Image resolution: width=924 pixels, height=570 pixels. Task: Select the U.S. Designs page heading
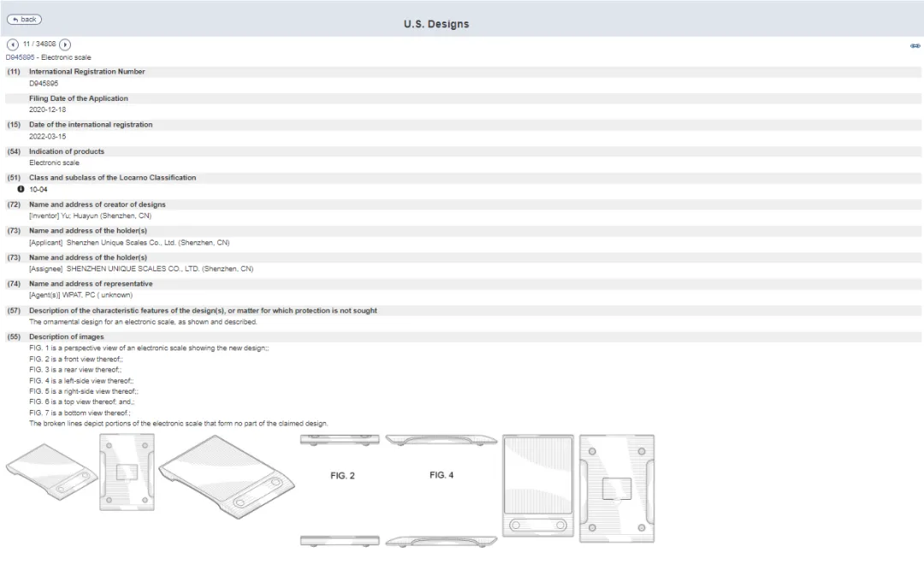pos(436,24)
